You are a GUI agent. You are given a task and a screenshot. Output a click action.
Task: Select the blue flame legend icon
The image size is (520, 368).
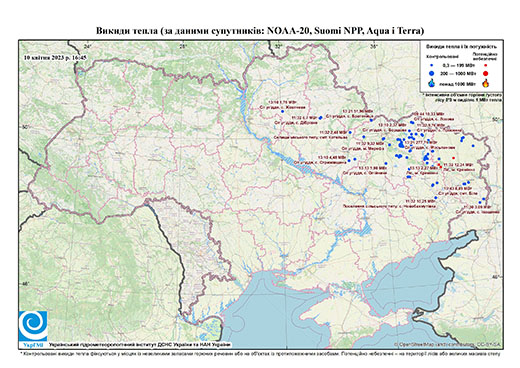click(x=432, y=83)
